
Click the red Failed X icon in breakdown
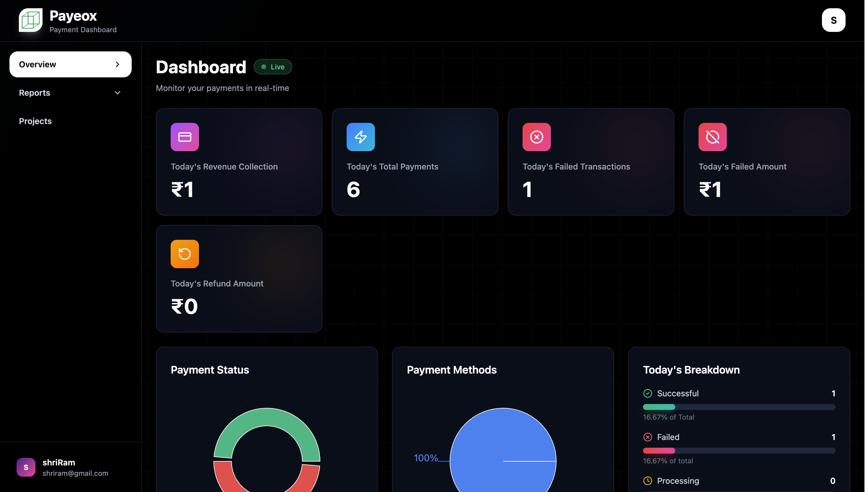coord(648,437)
